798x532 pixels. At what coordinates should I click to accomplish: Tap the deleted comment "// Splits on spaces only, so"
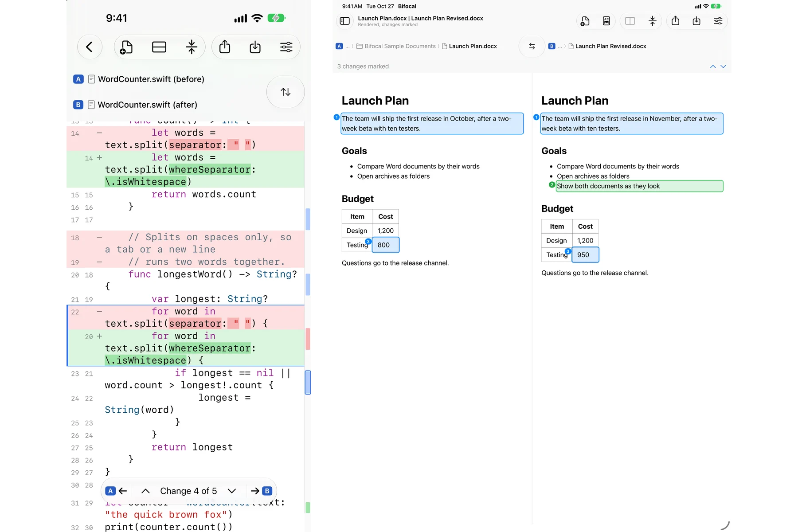[x=210, y=237]
